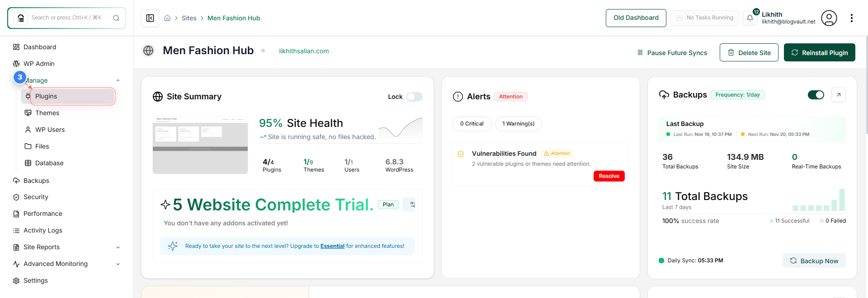Viewport: 868px width, 298px height.
Task: Toggle the Site Summary Lock switch
Action: [414, 97]
